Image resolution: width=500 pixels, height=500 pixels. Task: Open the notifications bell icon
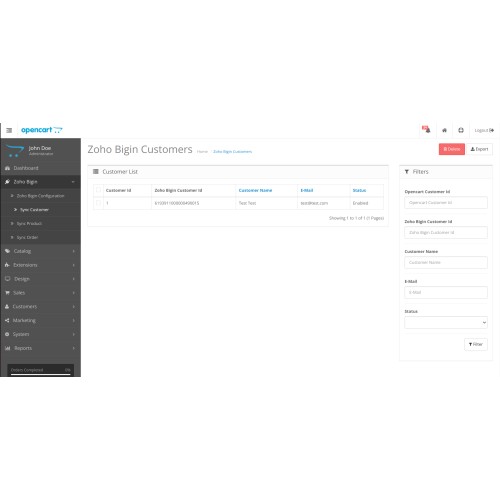click(x=426, y=130)
